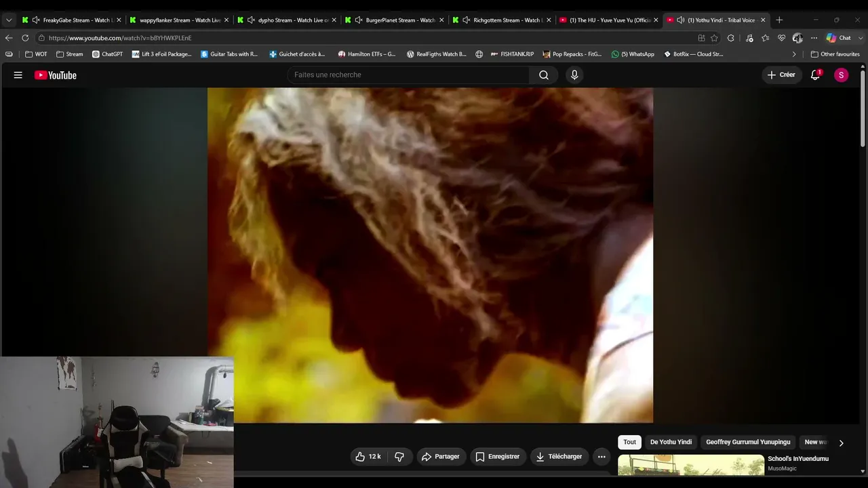
Task: Switch to Richgottem Stream tab
Action: 502,20
